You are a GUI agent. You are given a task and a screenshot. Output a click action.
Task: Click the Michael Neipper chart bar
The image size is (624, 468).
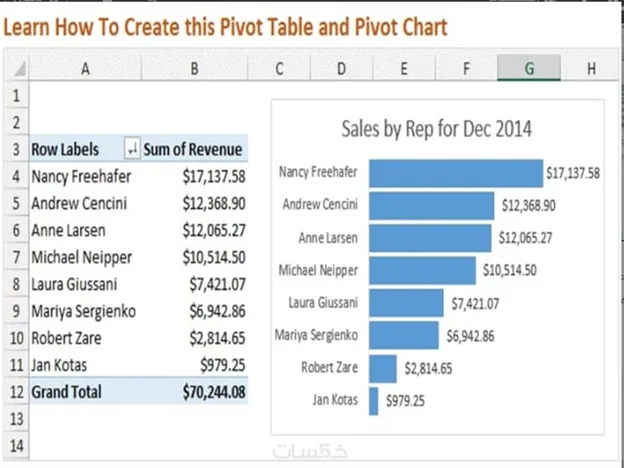point(423,270)
